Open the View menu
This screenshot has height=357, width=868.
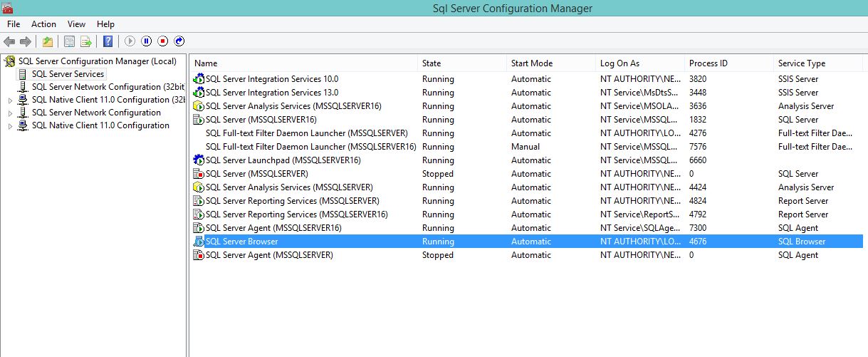tap(76, 24)
